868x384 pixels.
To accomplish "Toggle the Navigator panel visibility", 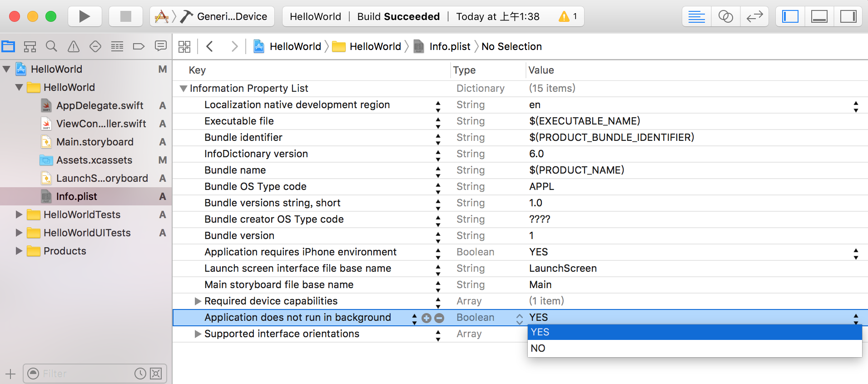I will (790, 17).
